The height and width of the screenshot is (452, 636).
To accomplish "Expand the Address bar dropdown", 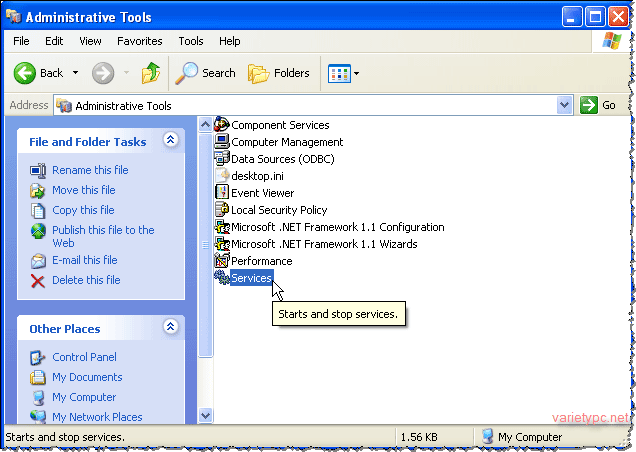I will [x=565, y=105].
